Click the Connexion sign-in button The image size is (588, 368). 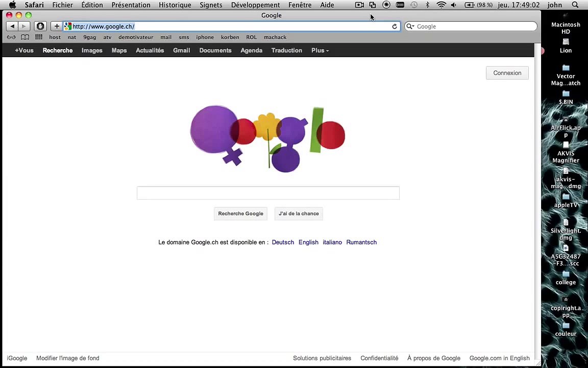tap(507, 73)
